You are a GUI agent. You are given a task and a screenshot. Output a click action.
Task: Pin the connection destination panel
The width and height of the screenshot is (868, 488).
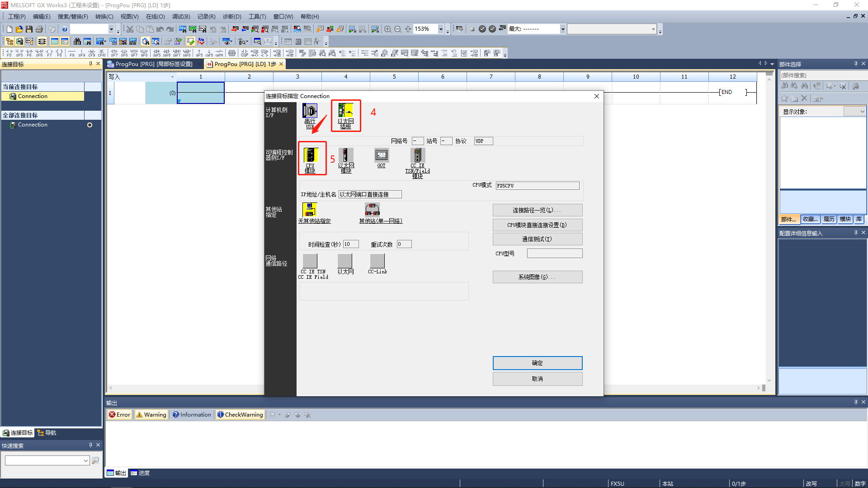point(90,64)
